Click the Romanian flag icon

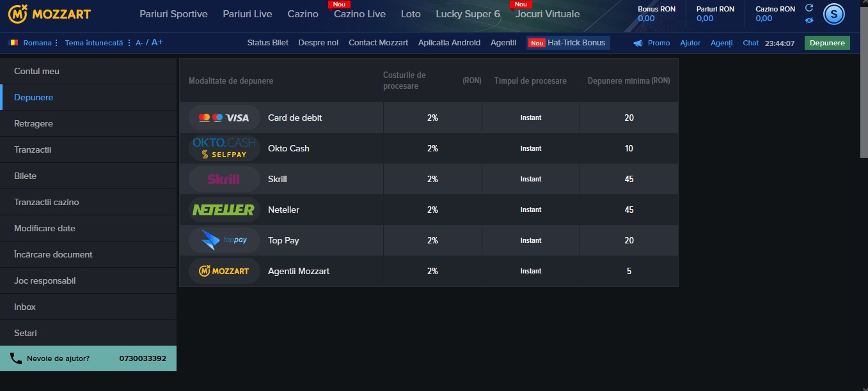click(x=13, y=43)
